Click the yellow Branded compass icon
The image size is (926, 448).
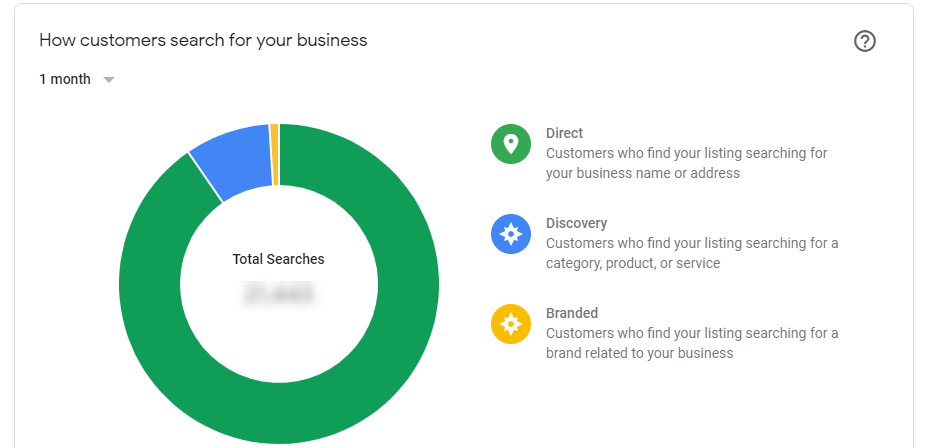point(511,324)
